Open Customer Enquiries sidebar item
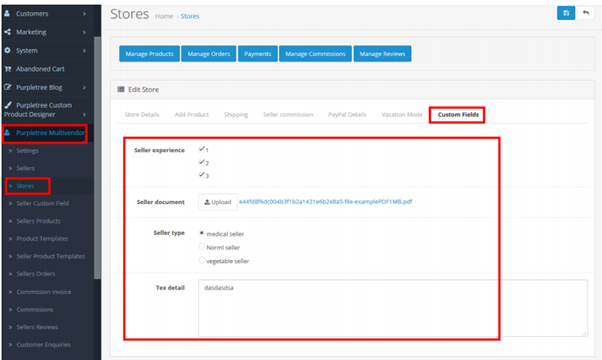This screenshot has height=360, width=602. 43,345
